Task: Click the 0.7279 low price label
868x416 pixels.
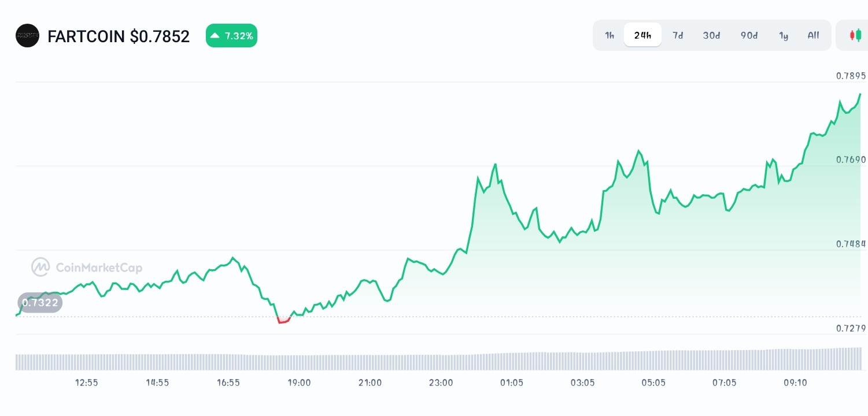Action: pos(851,328)
